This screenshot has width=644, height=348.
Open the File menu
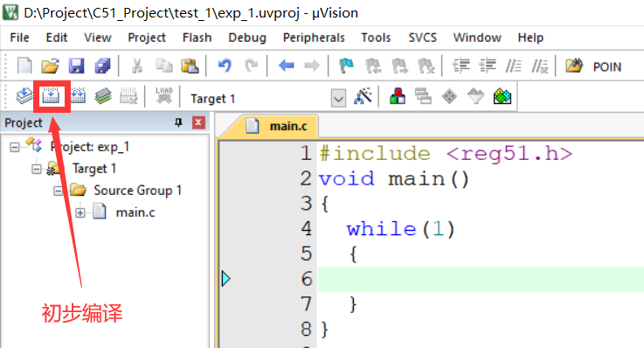coord(19,38)
